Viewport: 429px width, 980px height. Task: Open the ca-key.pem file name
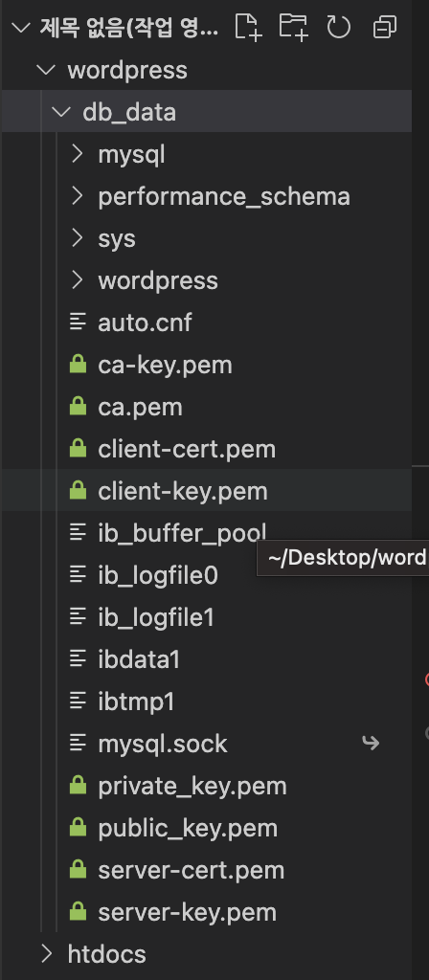[165, 365]
